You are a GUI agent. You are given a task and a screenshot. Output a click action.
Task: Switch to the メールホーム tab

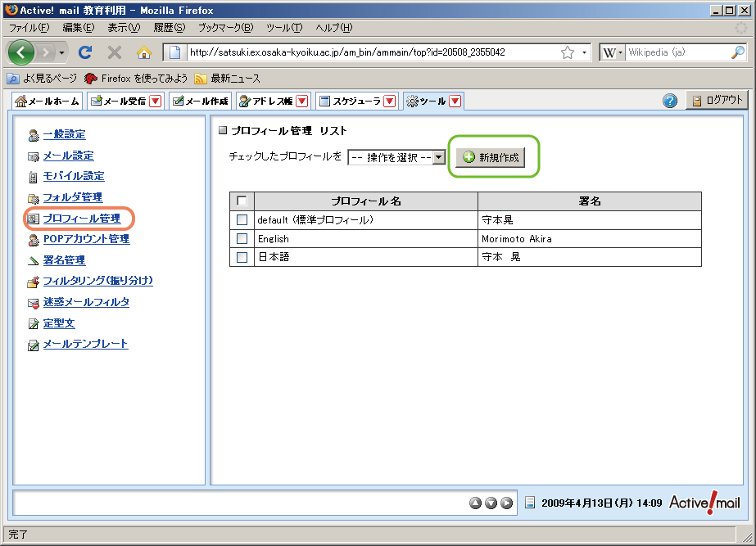click(48, 102)
